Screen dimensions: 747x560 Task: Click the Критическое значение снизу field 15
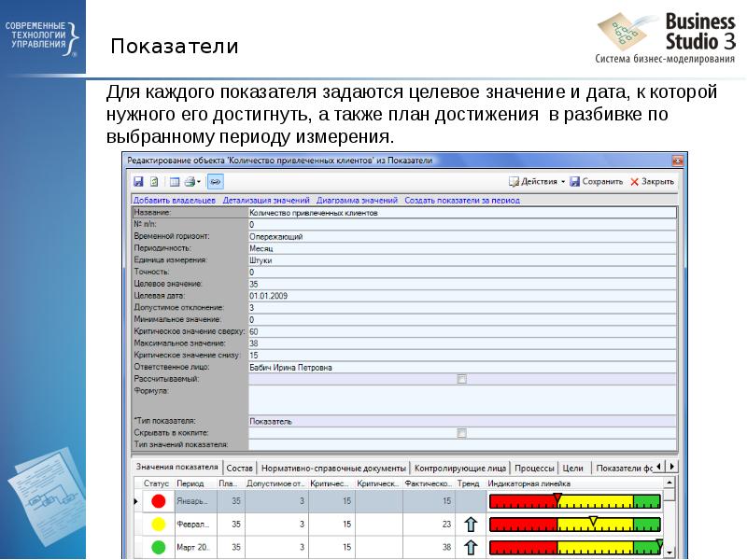pos(462,356)
